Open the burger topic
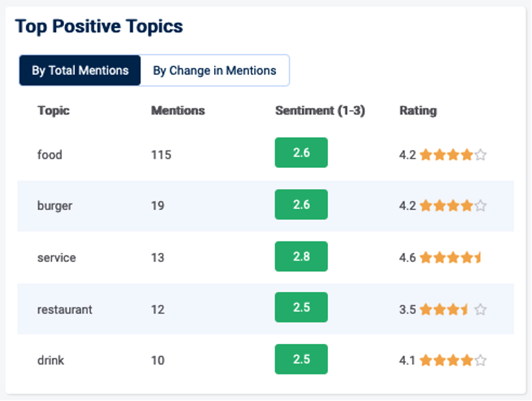Screen dimensions: 532x401 pyautogui.click(x=55, y=206)
